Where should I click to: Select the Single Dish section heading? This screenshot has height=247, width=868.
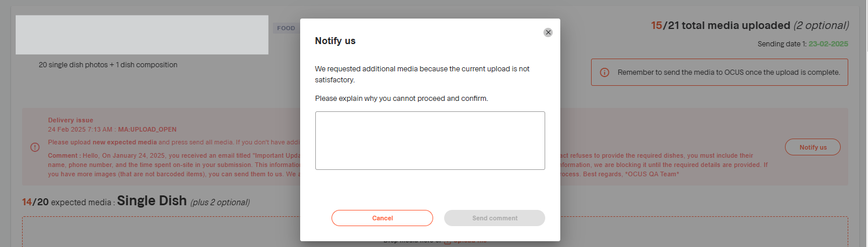pos(152,201)
